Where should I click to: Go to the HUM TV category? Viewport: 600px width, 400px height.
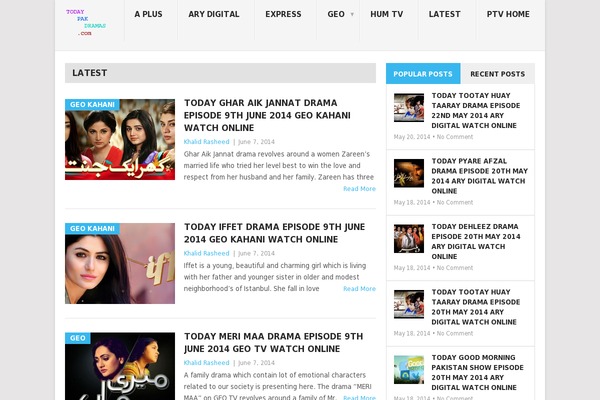coord(387,15)
